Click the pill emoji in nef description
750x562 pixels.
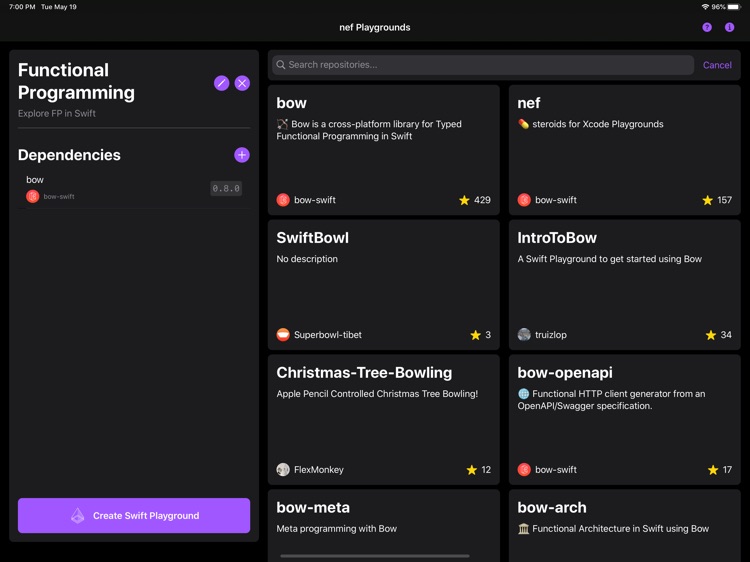click(x=524, y=124)
